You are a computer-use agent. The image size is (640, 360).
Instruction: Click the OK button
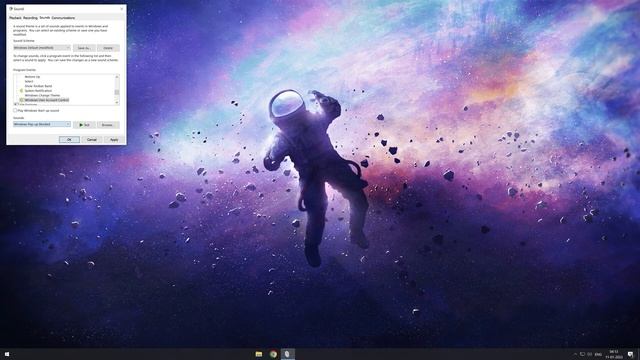tap(69, 140)
